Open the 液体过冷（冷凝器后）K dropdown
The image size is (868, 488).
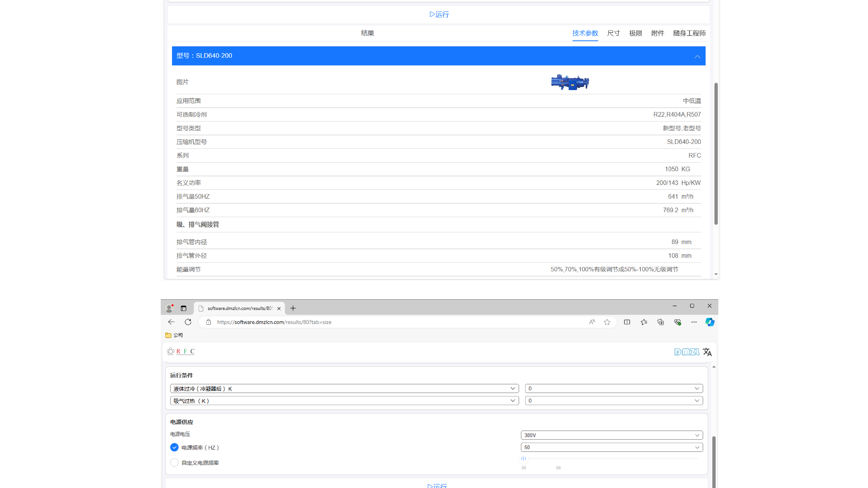coord(344,388)
